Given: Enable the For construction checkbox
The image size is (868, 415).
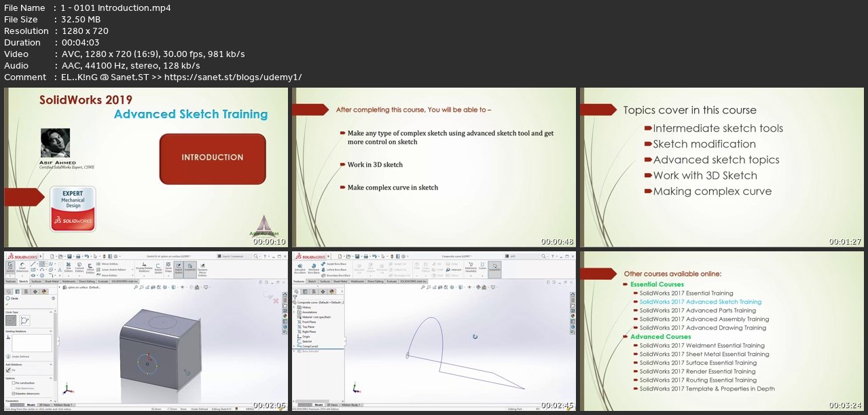Looking at the screenshot, I should coord(14,383).
